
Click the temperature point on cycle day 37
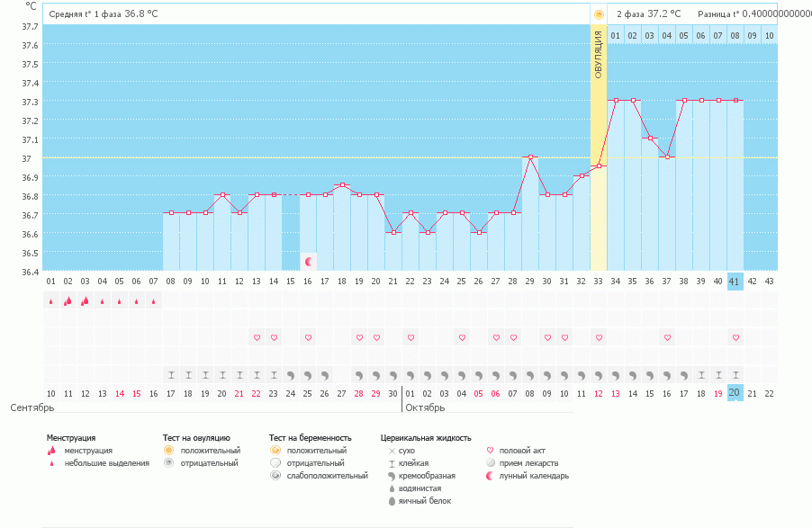[x=667, y=157]
